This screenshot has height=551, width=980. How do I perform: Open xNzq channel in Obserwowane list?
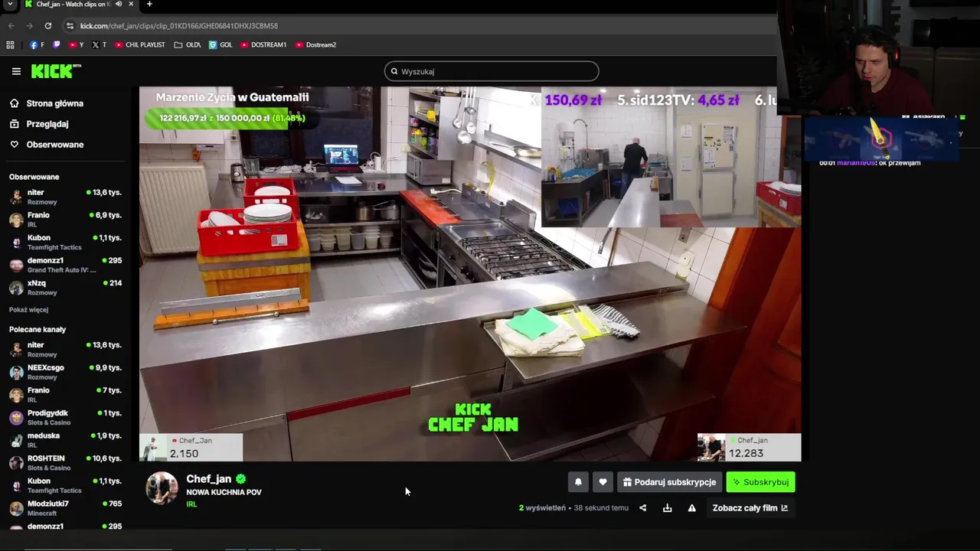pyautogui.click(x=65, y=288)
